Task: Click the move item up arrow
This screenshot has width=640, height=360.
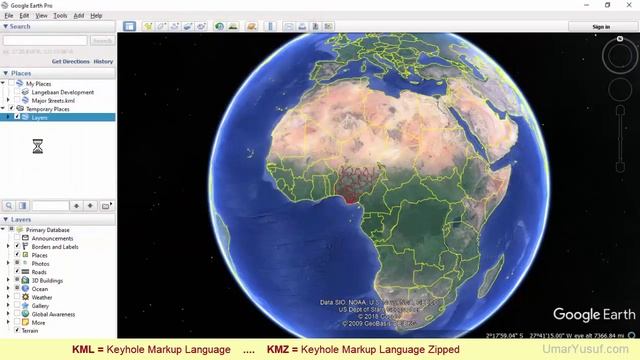Action: (x=76, y=206)
